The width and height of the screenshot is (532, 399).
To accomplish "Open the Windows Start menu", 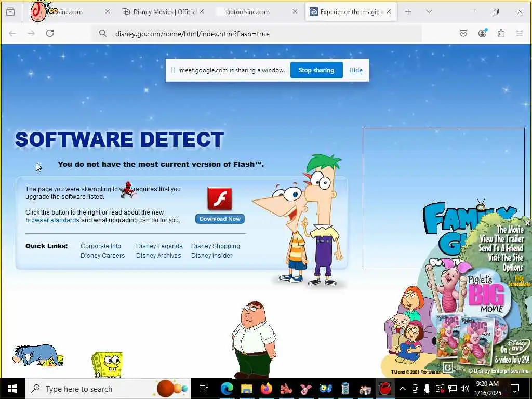I will (12, 389).
